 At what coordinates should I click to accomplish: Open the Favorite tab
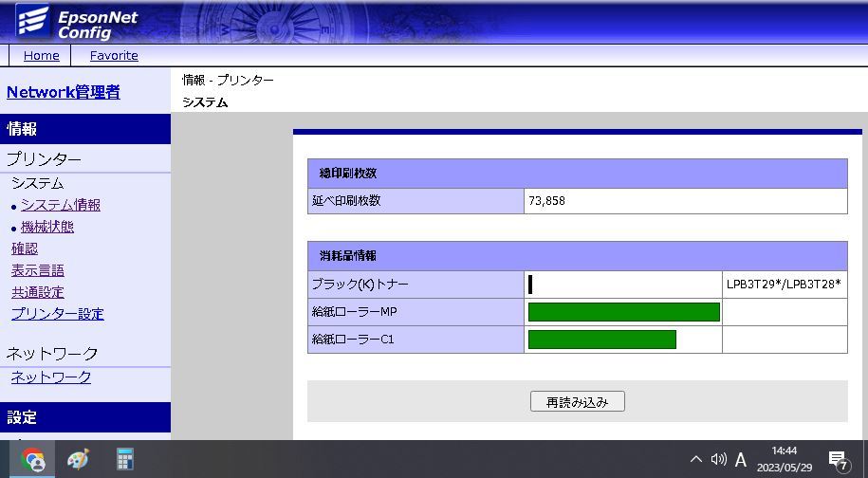click(114, 55)
